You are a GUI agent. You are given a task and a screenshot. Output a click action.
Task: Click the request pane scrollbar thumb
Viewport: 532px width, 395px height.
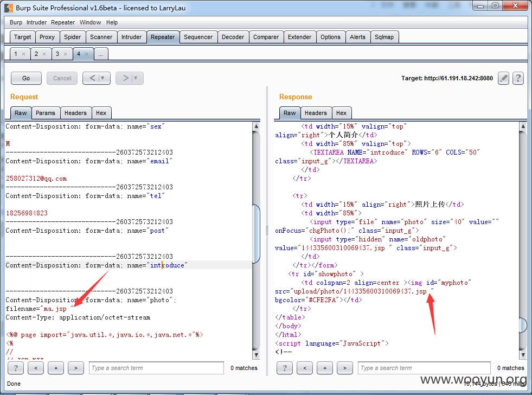point(257,234)
